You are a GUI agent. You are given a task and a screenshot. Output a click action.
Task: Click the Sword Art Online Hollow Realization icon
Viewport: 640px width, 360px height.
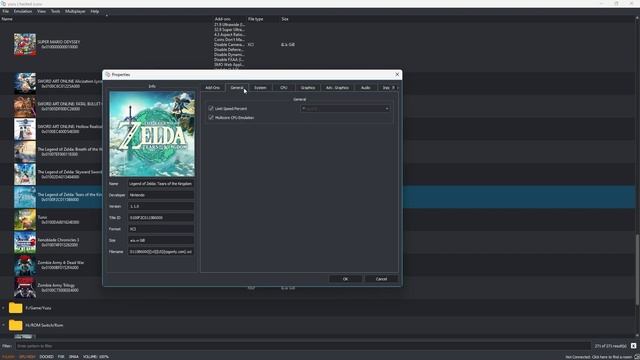(25, 129)
